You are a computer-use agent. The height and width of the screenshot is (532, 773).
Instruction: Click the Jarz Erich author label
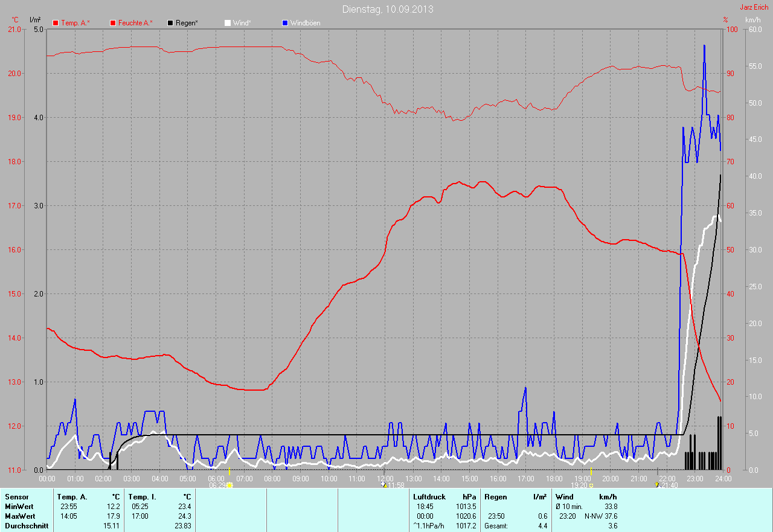(x=754, y=7)
